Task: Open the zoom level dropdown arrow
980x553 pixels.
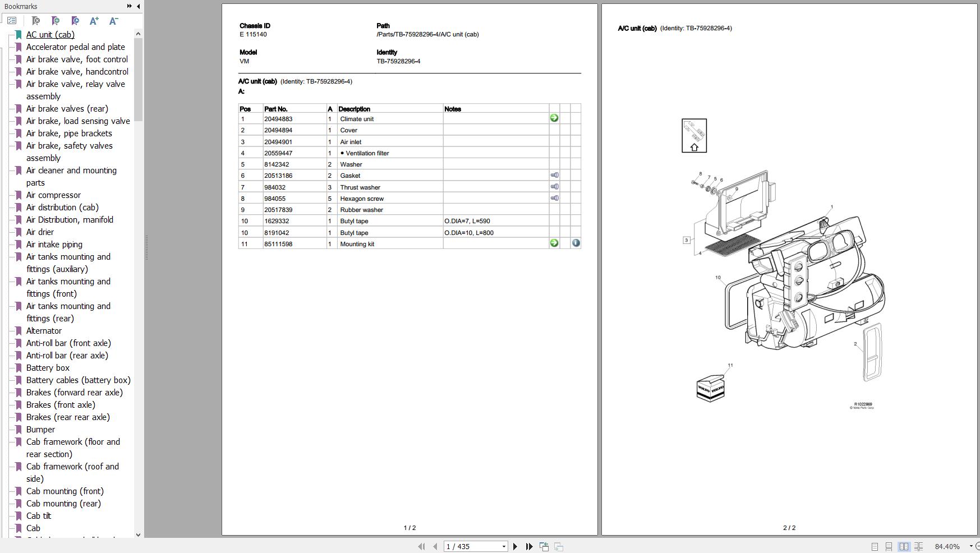Action: pos(971,546)
